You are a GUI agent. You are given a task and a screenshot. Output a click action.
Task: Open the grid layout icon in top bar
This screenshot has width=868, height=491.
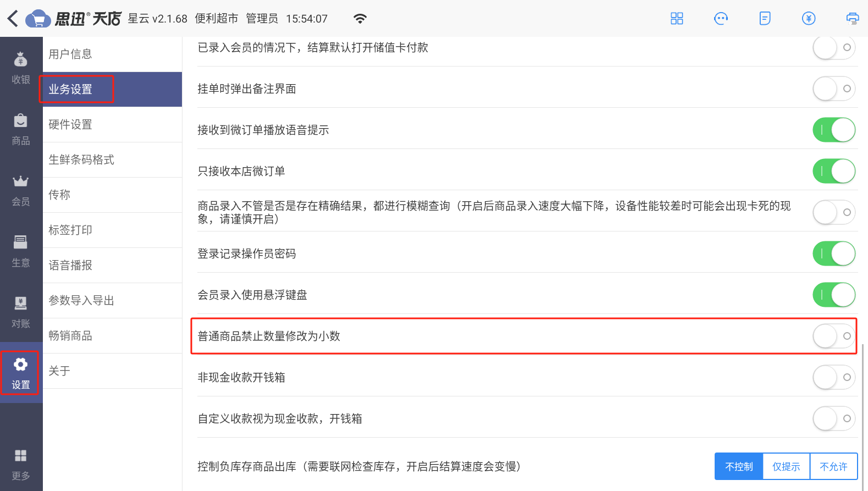677,19
